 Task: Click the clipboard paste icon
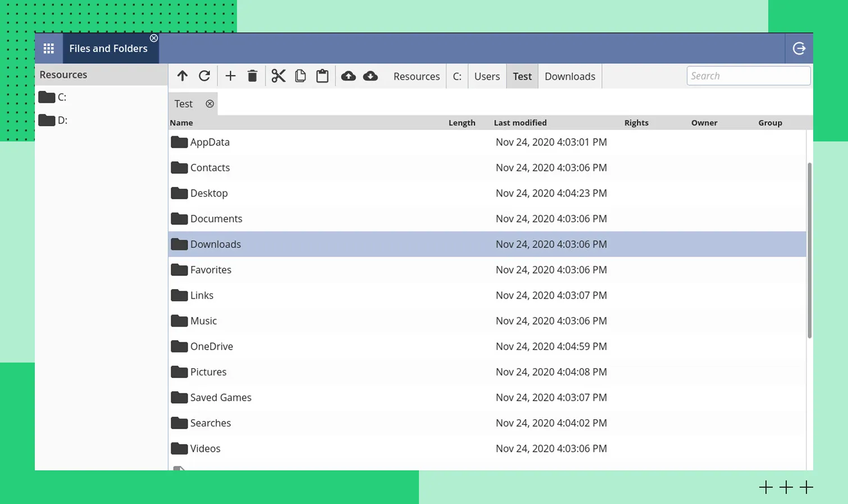[x=322, y=76]
